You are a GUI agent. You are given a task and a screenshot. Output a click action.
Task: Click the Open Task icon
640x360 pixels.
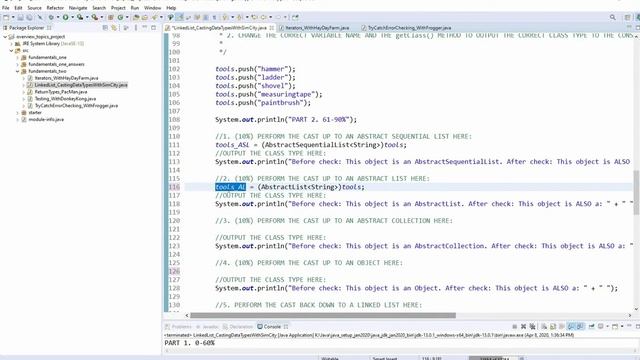(144, 17)
